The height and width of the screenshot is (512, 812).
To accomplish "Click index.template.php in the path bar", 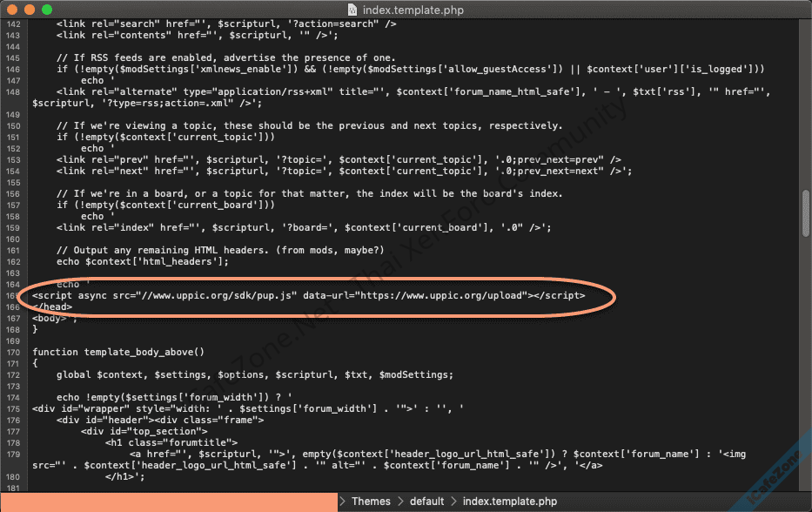I will (509, 502).
